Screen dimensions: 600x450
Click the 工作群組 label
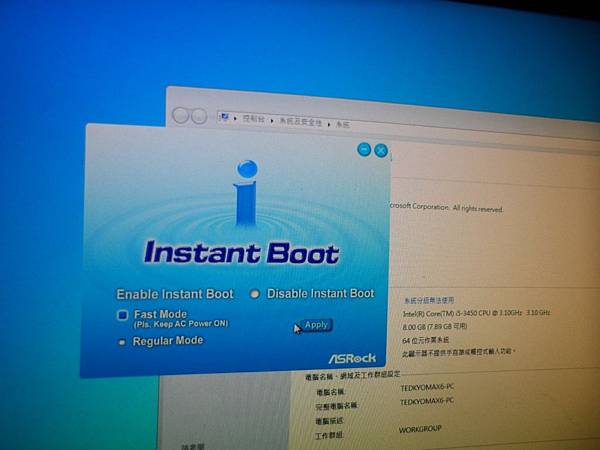pos(329,435)
